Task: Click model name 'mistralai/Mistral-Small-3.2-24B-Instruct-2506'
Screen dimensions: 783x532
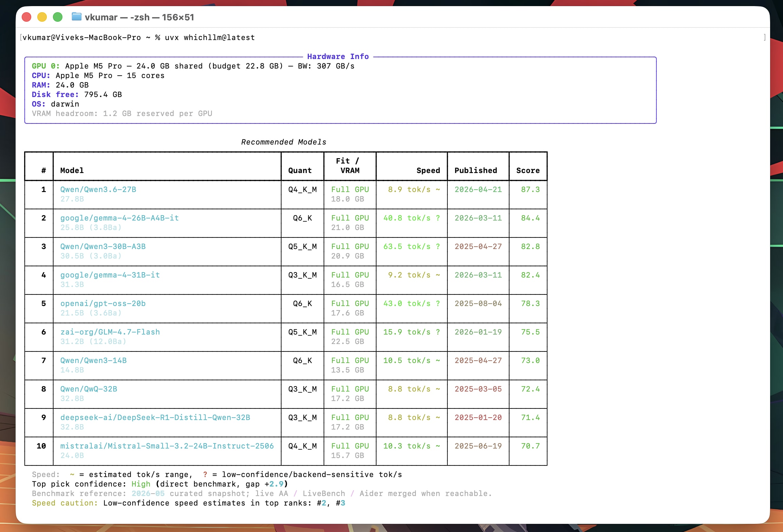Action: [x=167, y=446]
